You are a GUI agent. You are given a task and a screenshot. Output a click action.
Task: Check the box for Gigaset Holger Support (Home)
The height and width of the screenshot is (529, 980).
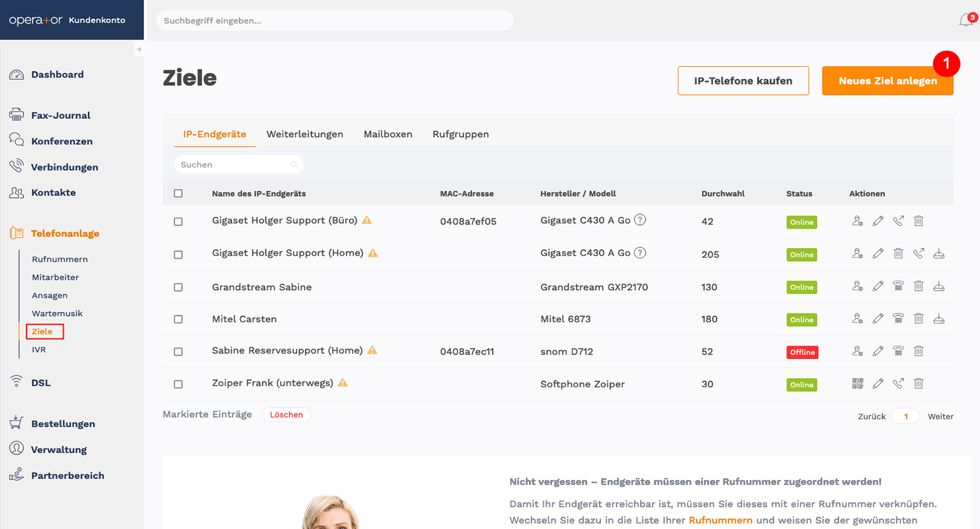(x=178, y=255)
